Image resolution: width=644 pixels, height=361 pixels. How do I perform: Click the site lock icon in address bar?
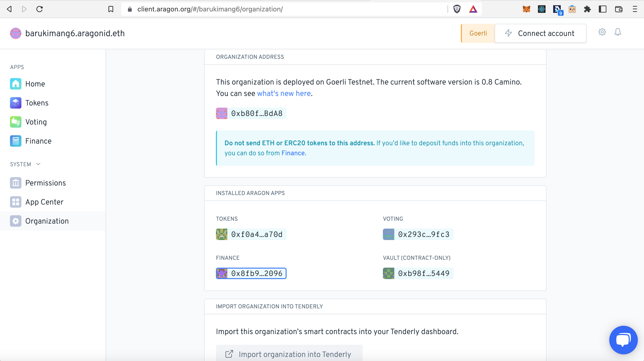click(x=130, y=9)
